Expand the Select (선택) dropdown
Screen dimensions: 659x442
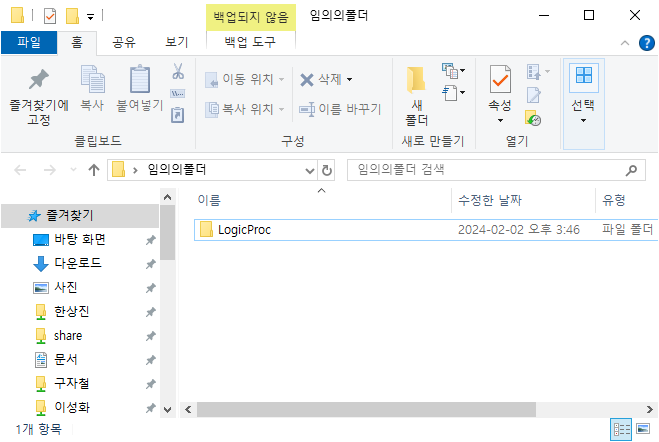(x=583, y=120)
